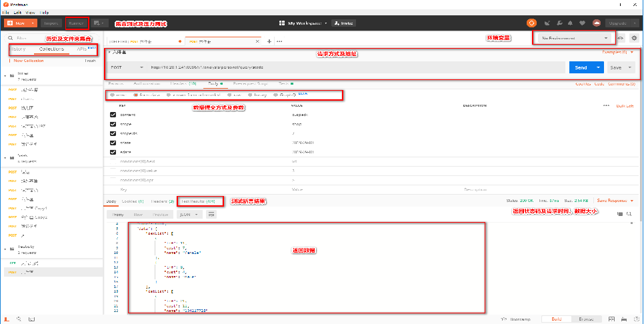Toggle two-pane view icon in status bar

pyautogui.click(x=611, y=319)
